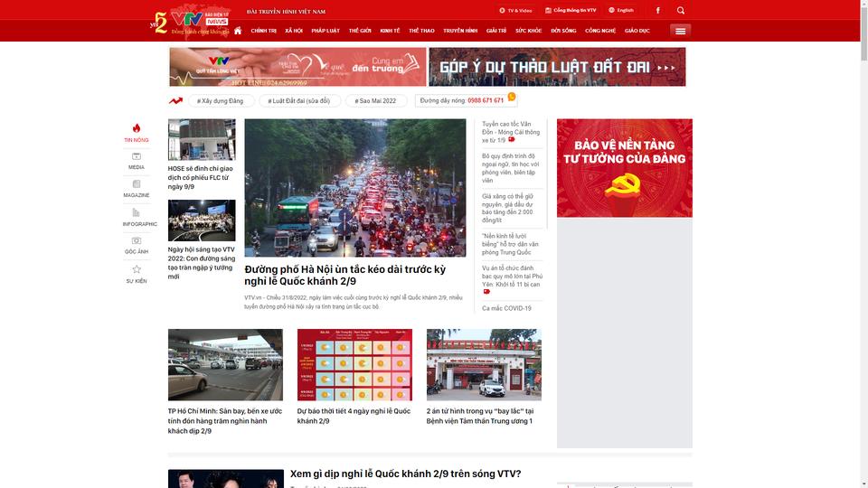The width and height of the screenshot is (868, 488).
Task: Open the Quỹ Tấm Lòng Việt banner
Action: tap(297, 67)
